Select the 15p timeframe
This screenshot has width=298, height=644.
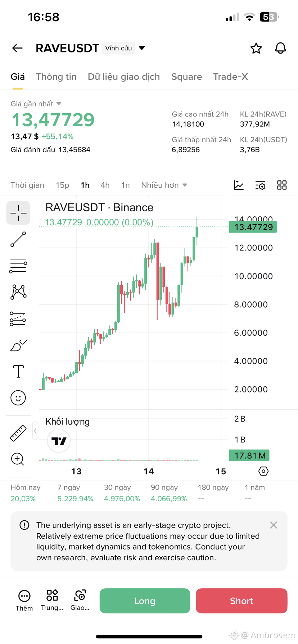62,185
